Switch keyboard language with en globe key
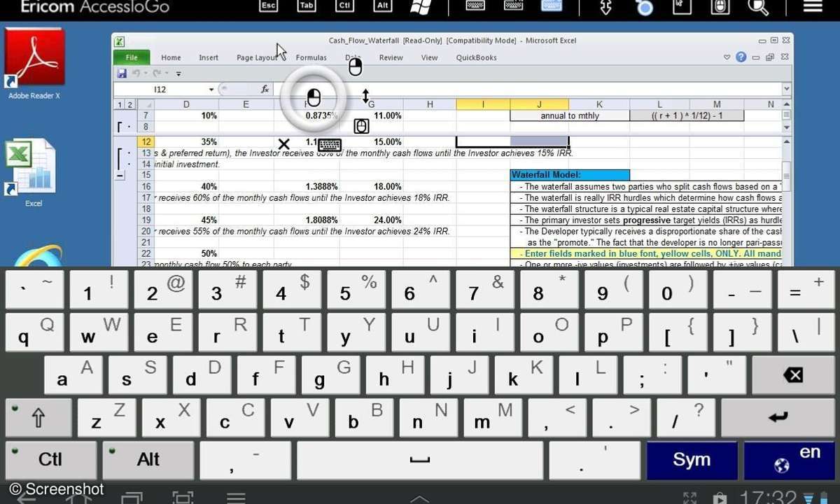This screenshot has width=840, height=504. click(x=789, y=460)
